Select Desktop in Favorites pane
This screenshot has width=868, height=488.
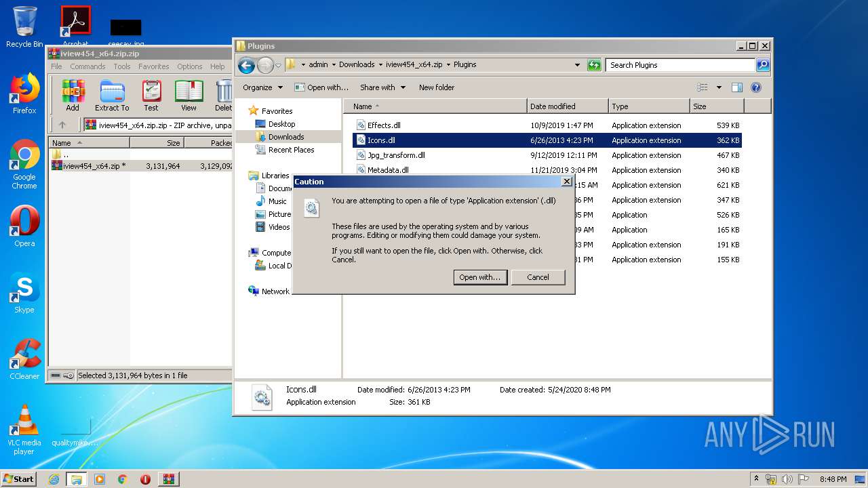pos(281,124)
